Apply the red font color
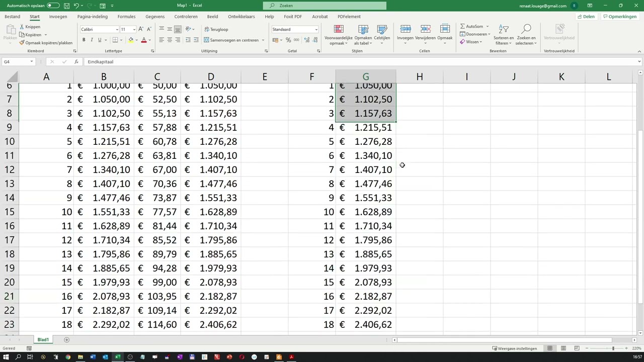Screen dimensions: 644x362 coord(143,40)
